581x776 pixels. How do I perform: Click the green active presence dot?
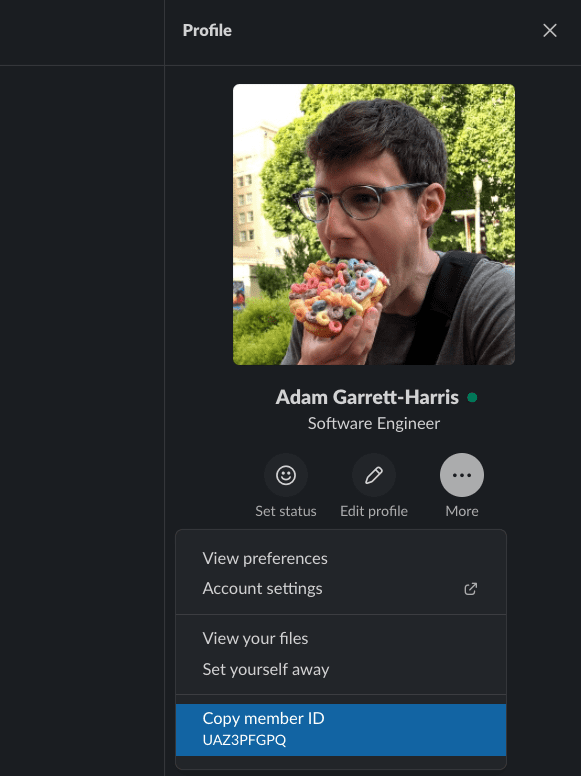[x=472, y=397]
